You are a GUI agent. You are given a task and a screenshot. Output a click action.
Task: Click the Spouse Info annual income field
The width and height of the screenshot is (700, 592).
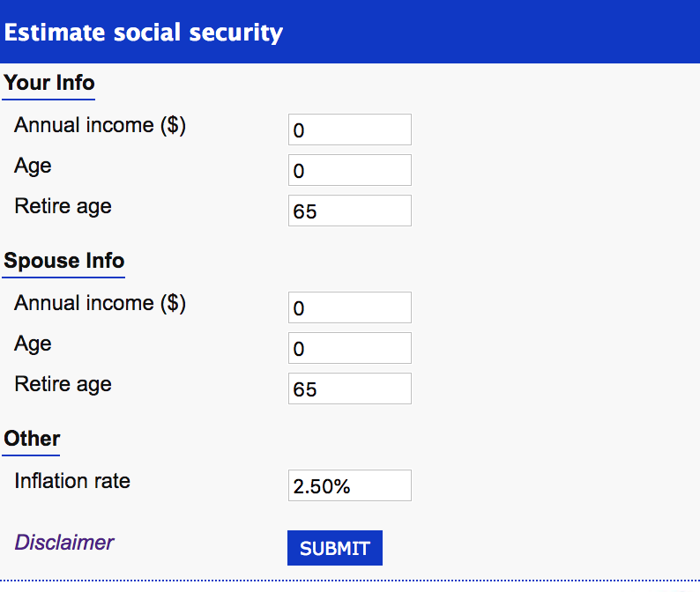349,307
